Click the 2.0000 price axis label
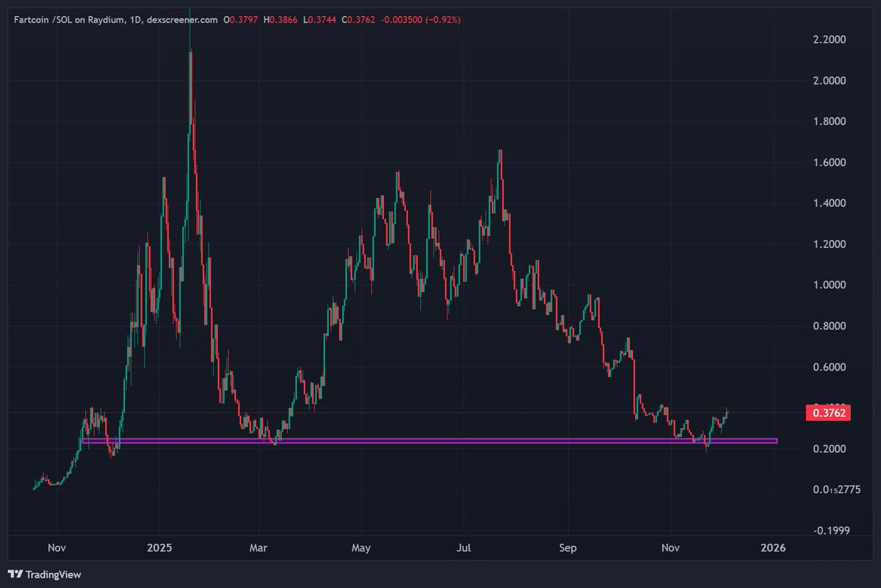881x588 pixels. [x=830, y=81]
